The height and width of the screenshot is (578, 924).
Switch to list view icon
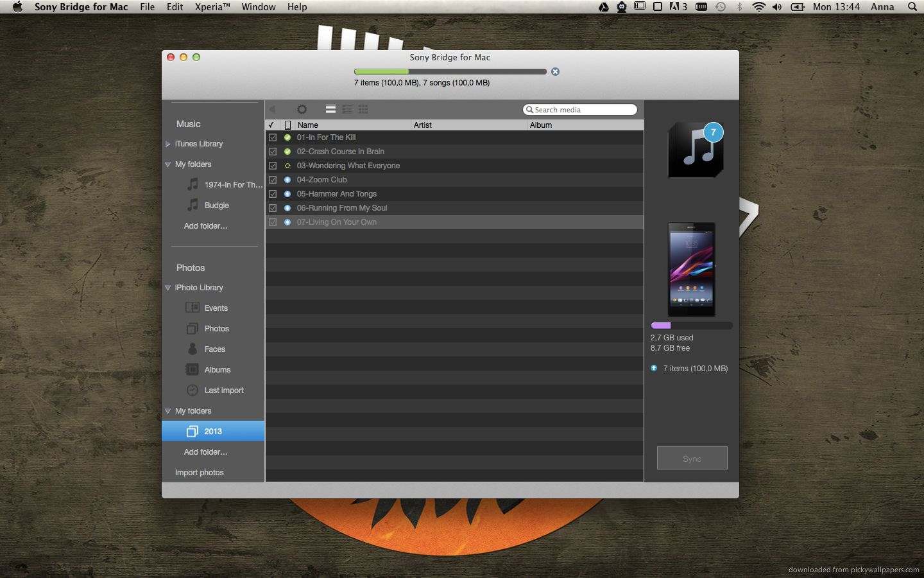[330, 109]
